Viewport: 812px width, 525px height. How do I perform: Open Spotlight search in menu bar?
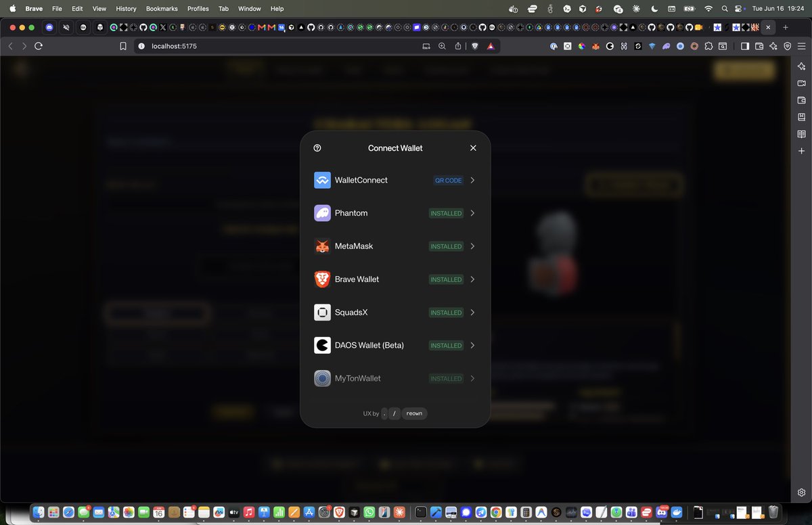tap(724, 9)
